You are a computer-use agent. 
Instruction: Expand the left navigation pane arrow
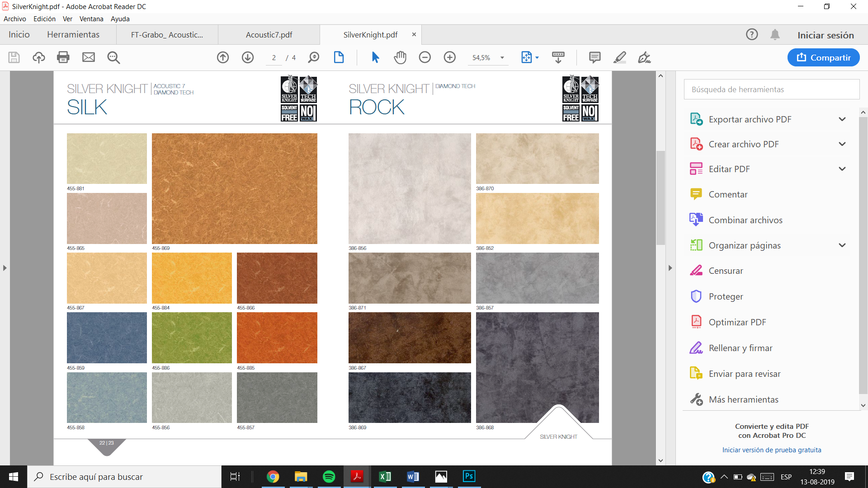5,268
